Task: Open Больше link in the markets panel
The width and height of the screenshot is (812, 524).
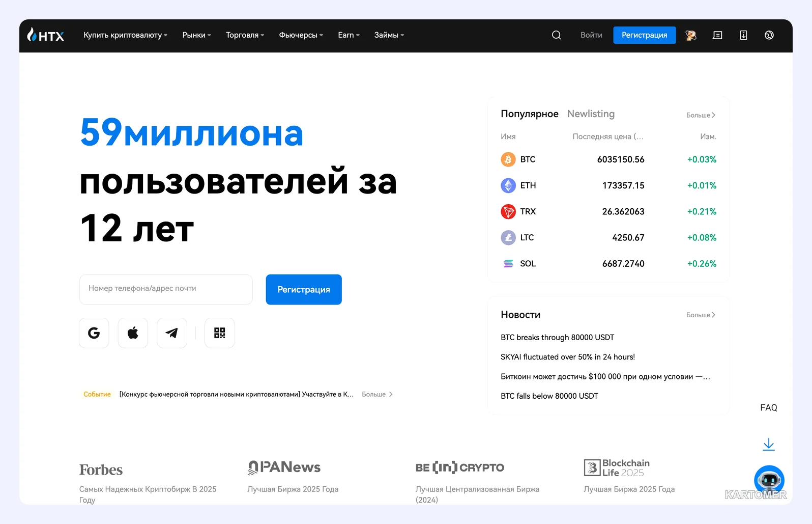Action: (x=701, y=115)
